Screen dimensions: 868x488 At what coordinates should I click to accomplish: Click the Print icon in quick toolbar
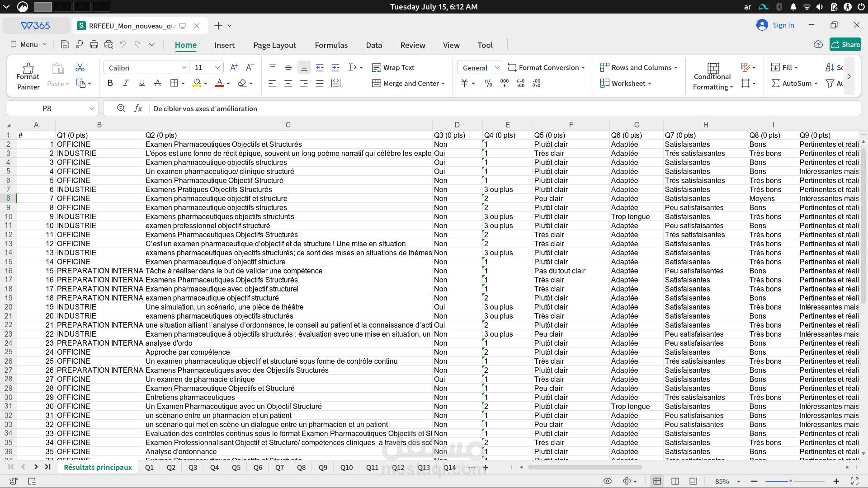(x=94, y=45)
